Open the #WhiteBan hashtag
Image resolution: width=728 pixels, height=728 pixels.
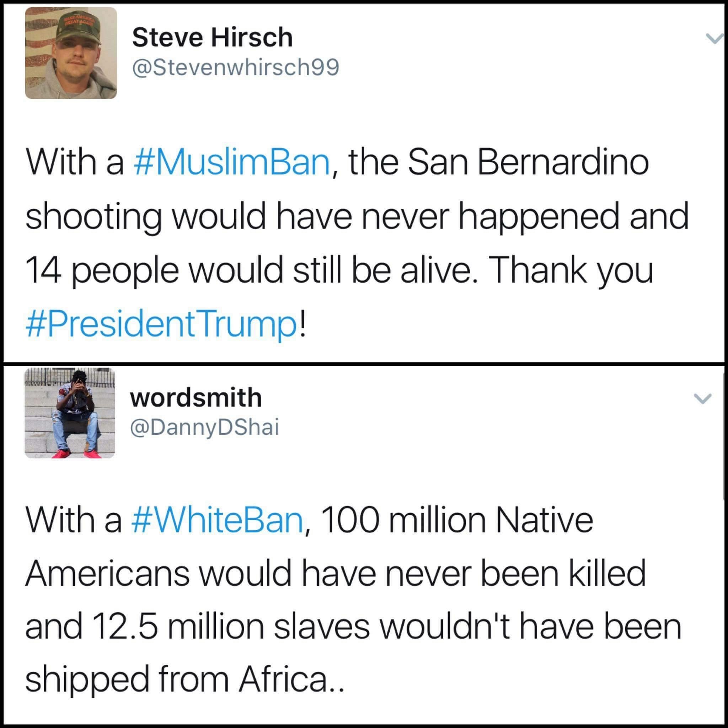[x=218, y=521]
